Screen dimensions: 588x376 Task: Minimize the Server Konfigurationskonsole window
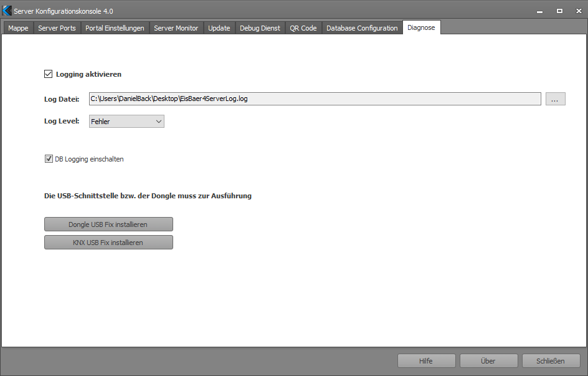(539, 11)
